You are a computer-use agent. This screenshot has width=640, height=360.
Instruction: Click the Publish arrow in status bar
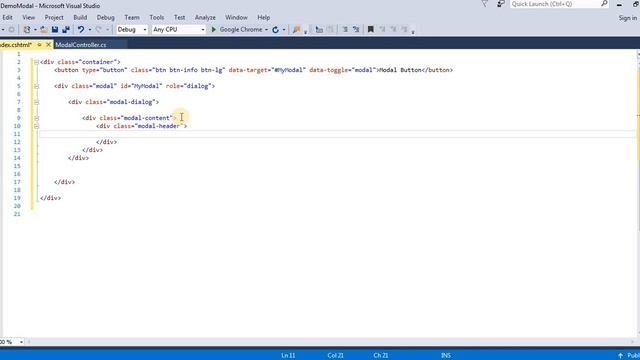point(620,356)
